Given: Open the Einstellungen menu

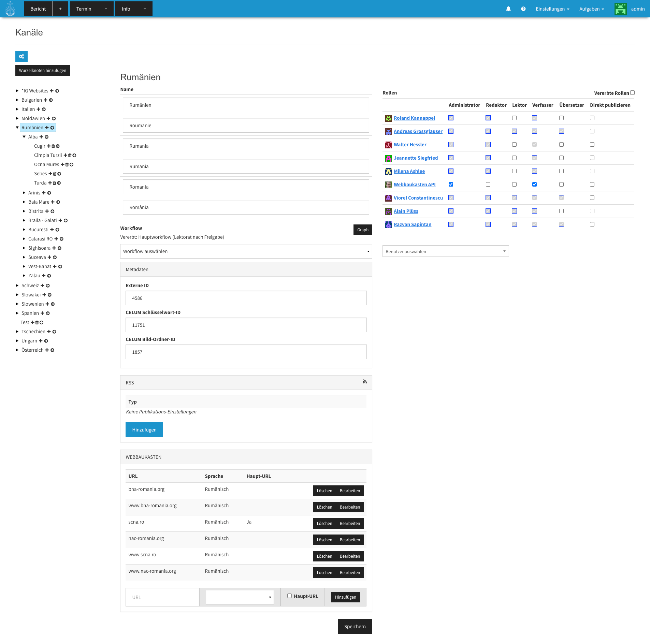Looking at the screenshot, I should coord(552,9).
